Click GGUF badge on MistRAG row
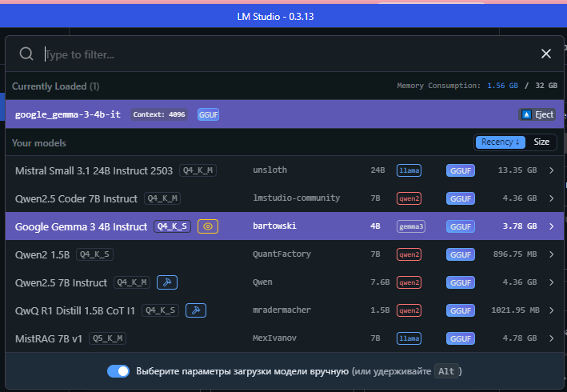The height and width of the screenshot is (392, 567). [461, 338]
